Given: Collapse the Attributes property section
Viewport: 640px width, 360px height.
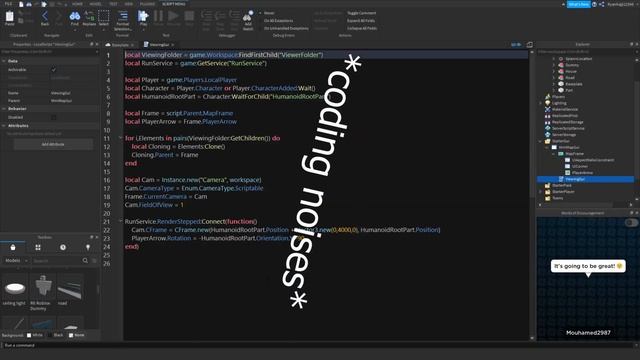Looking at the screenshot, I should [4, 126].
